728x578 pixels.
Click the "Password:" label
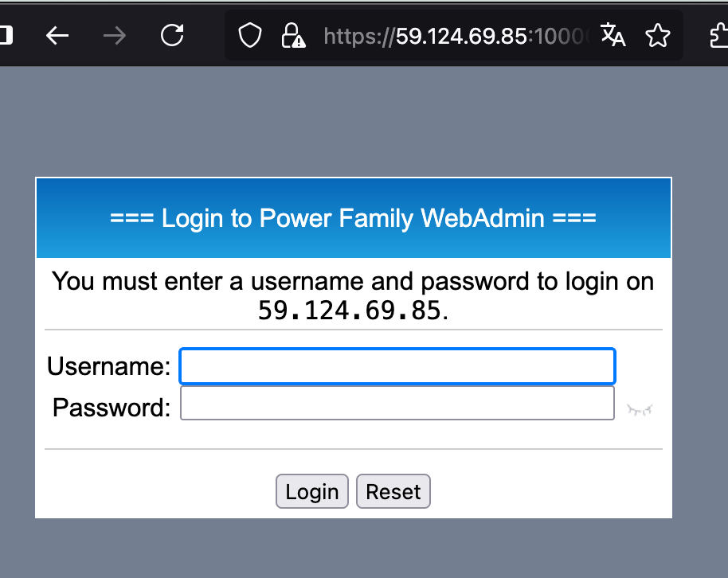click(x=112, y=408)
